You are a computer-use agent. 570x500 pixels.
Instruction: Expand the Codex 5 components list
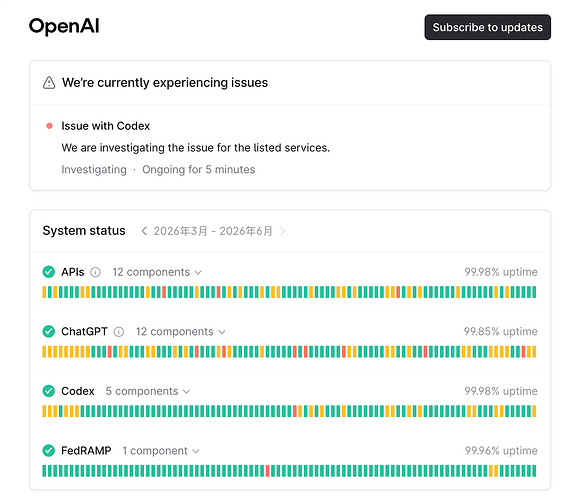pos(148,391)
